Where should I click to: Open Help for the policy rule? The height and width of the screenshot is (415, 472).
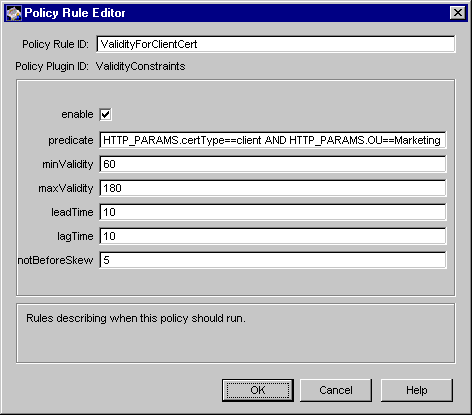[417, 390]
